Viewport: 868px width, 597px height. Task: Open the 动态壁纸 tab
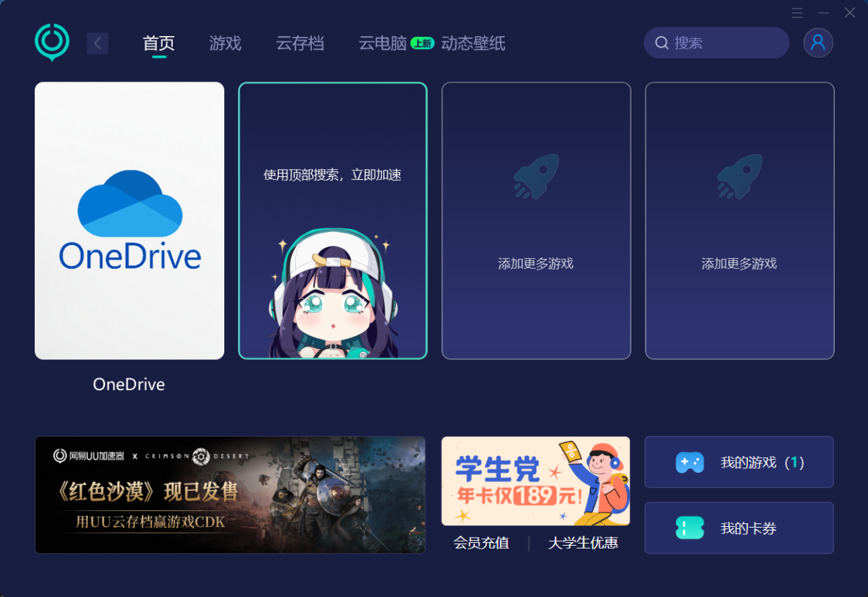click(x=473, y=43)
